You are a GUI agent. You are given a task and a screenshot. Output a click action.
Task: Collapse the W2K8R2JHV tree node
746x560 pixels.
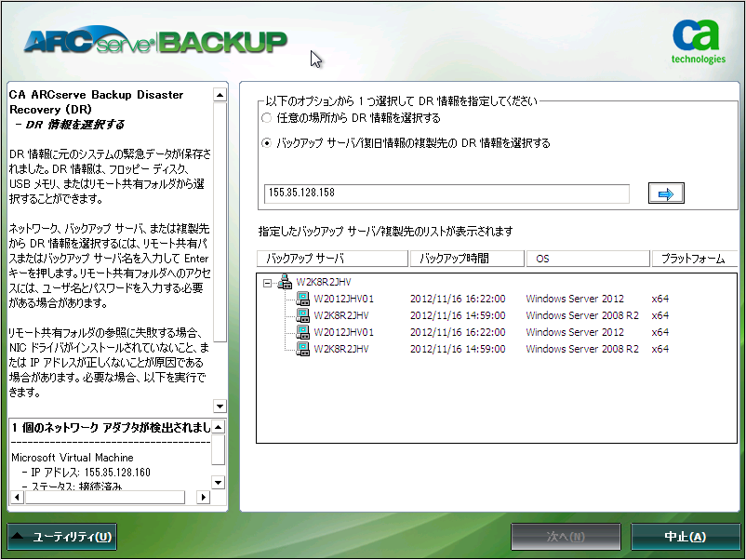pos(267,282)
